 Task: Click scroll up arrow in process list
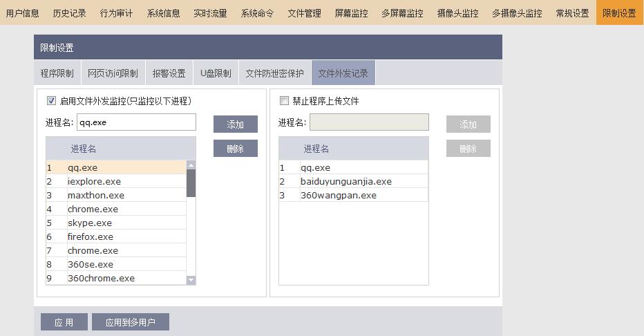(191, 165)
